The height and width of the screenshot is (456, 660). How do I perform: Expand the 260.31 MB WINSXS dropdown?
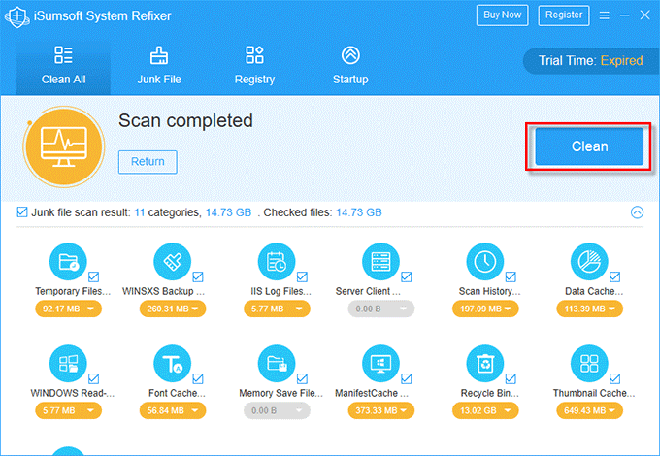click(173, 309)
